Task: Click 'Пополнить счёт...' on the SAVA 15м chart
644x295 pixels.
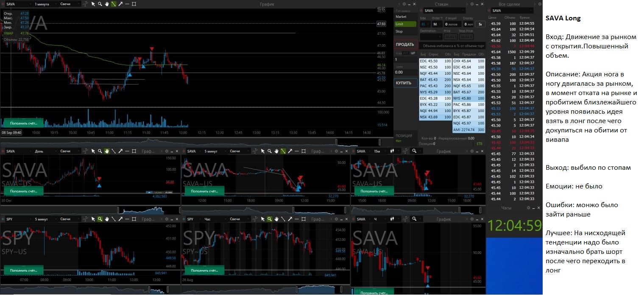Action: tap(374, 191)
